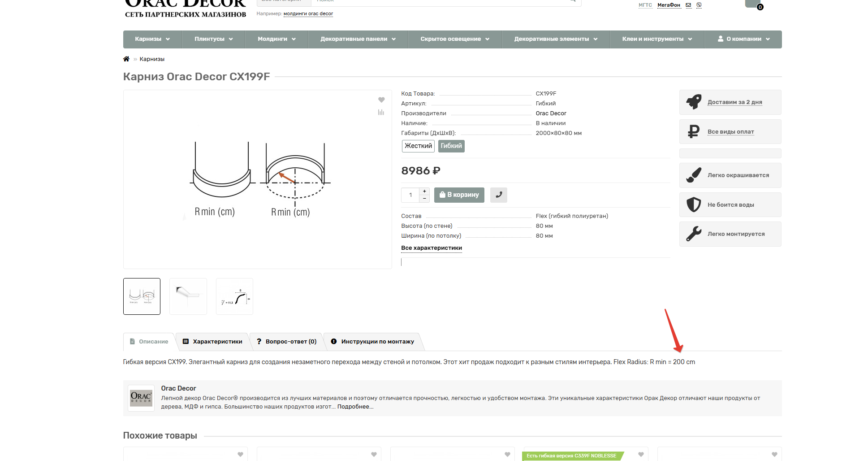Click the ruble payment icon
Screen dimensions: 868x461
pos(694,131)
